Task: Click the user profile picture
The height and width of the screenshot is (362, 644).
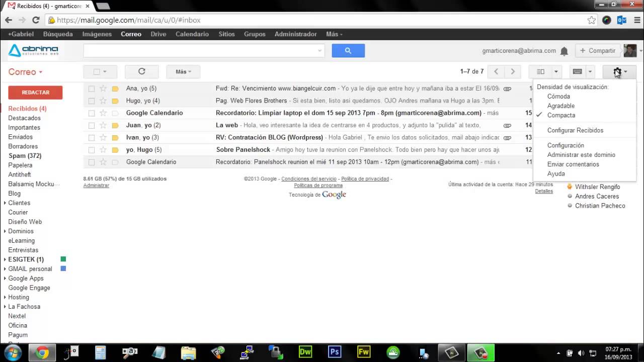Action: click(x=630, y=51)
